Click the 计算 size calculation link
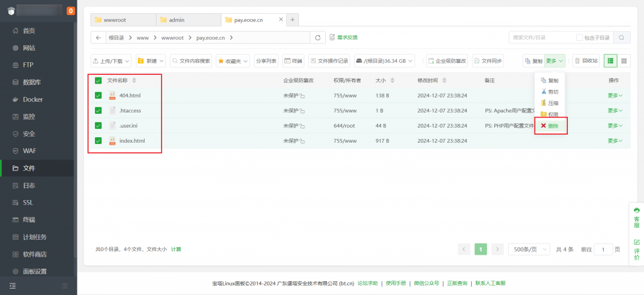 click(x=176, y=249)
